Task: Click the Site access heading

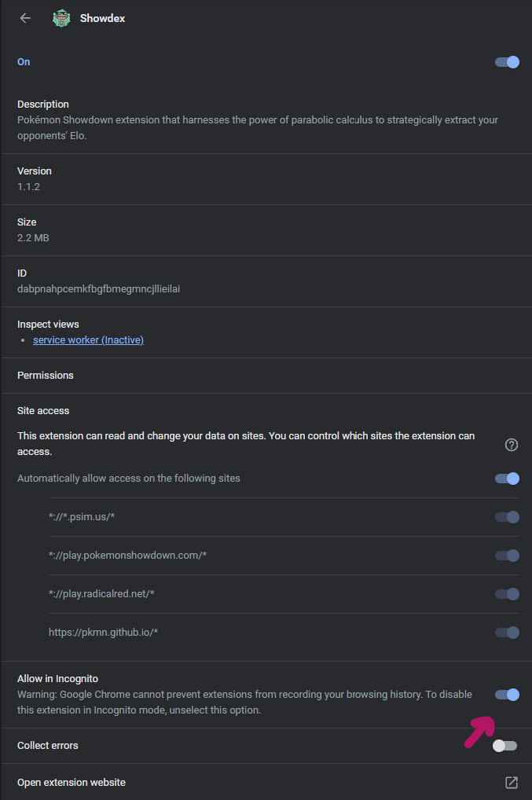Action: (x=43, y=411)
